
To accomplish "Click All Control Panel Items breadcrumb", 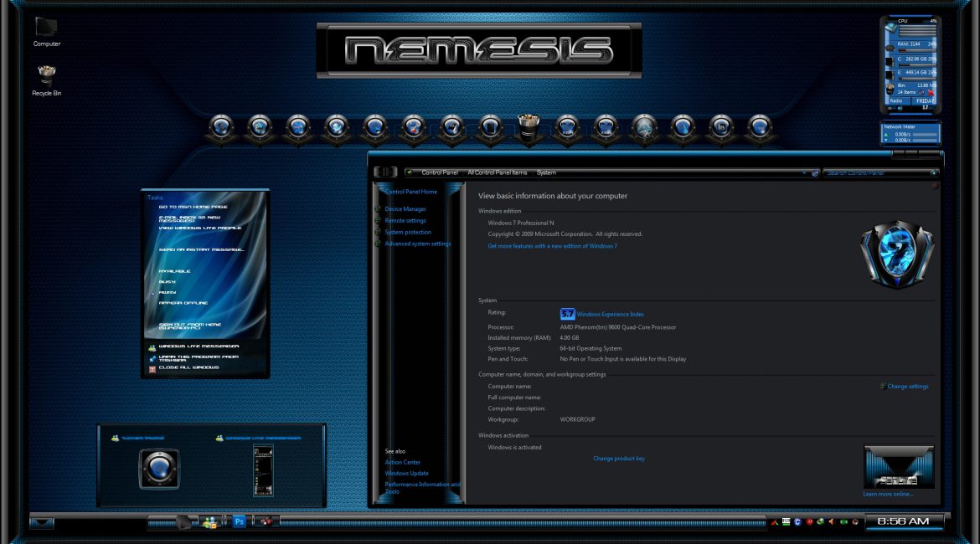I will (x=497, y=173).
